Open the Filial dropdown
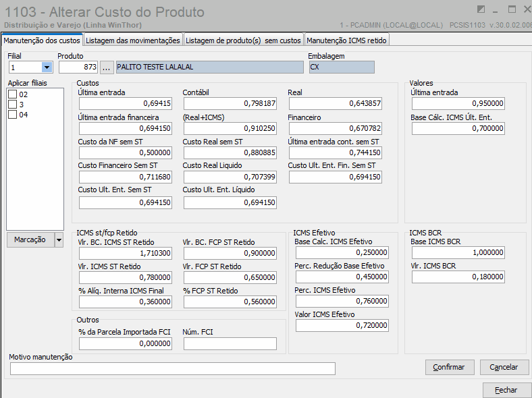The height and width of the screenshot is (398, 532). [47, 67]
